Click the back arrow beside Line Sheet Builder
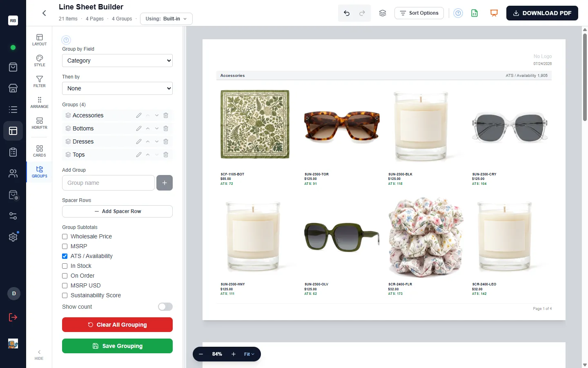 pyautogui.click(x=44, y=13)
